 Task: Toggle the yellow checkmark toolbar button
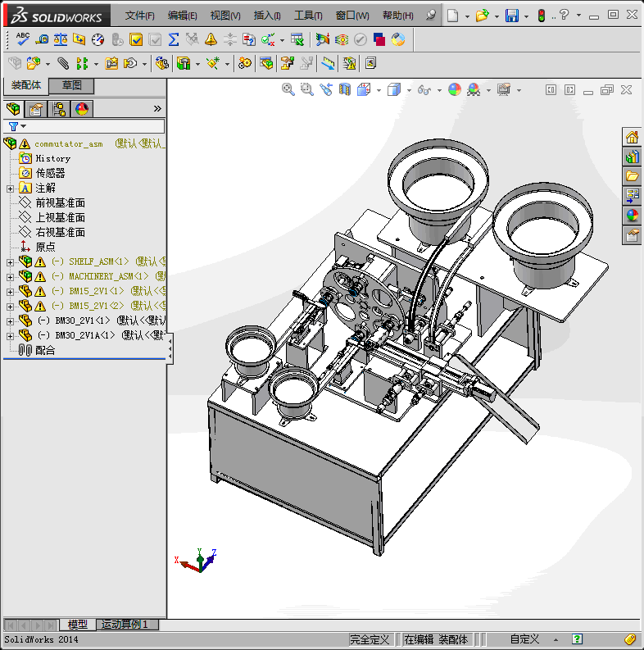[x=136, y=39]
